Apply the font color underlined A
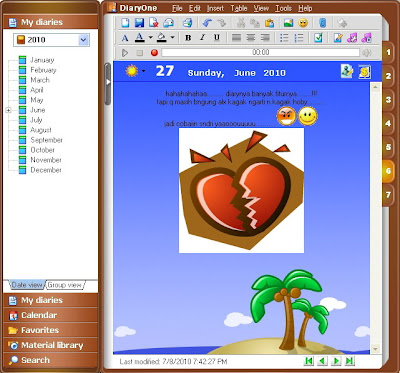400x373 pixels. (140, 38)
